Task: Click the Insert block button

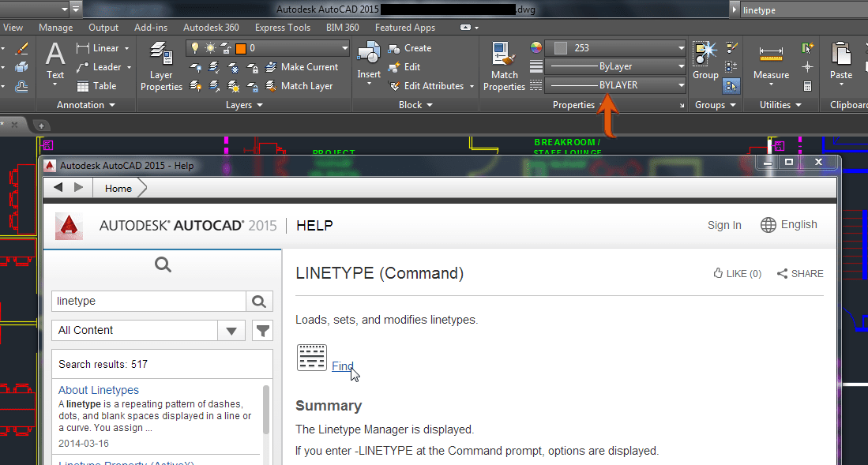Action: click(x=369, y=64)
